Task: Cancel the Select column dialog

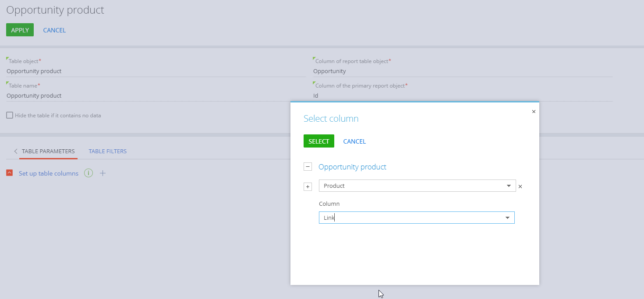Action: click(x=354, y=141)
